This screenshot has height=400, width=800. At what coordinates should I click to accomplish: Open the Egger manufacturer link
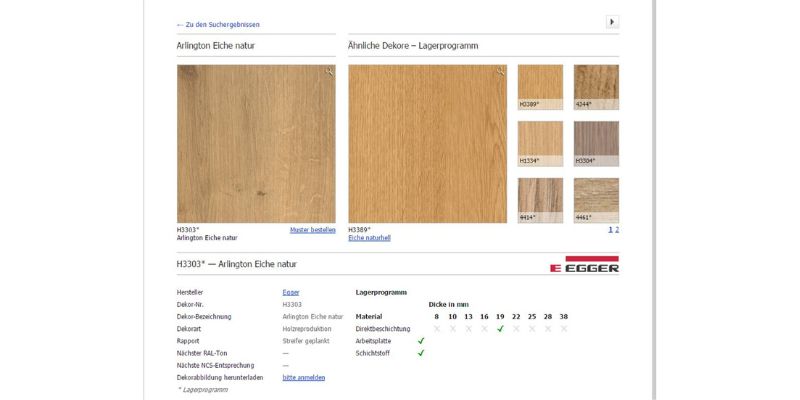click(291, 292)
